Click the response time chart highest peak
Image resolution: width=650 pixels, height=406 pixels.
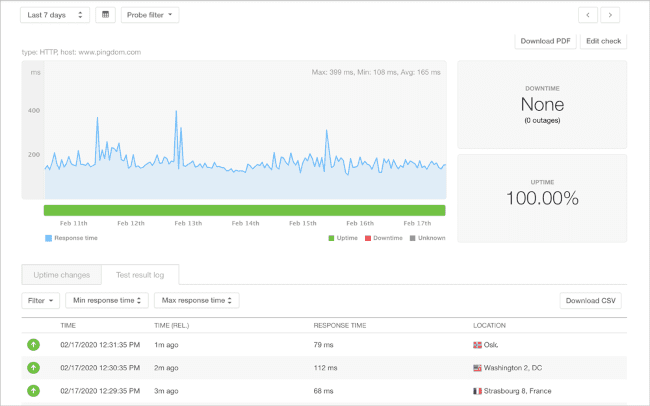point(176,112)
